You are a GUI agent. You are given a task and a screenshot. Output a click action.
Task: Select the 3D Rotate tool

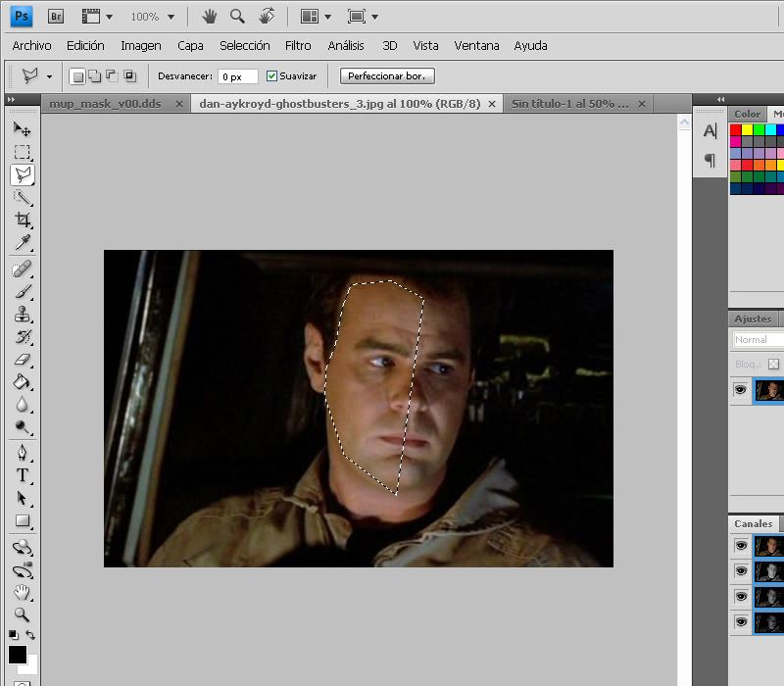[x=22, y=548]
